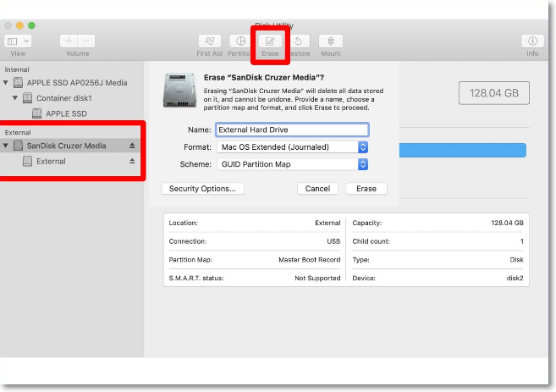This screenshot has width=556, height=392.
Task: Collapse the APPLE SSD AP0256J Media disclosure triangle
Action: pyautogui.click(x=6, y=83)
